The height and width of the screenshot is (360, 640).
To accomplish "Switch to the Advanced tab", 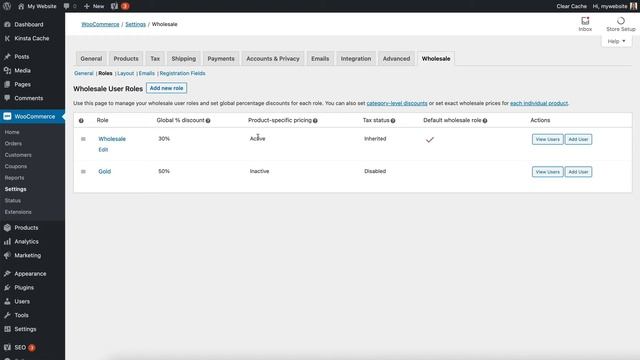I will coord(396,59).
